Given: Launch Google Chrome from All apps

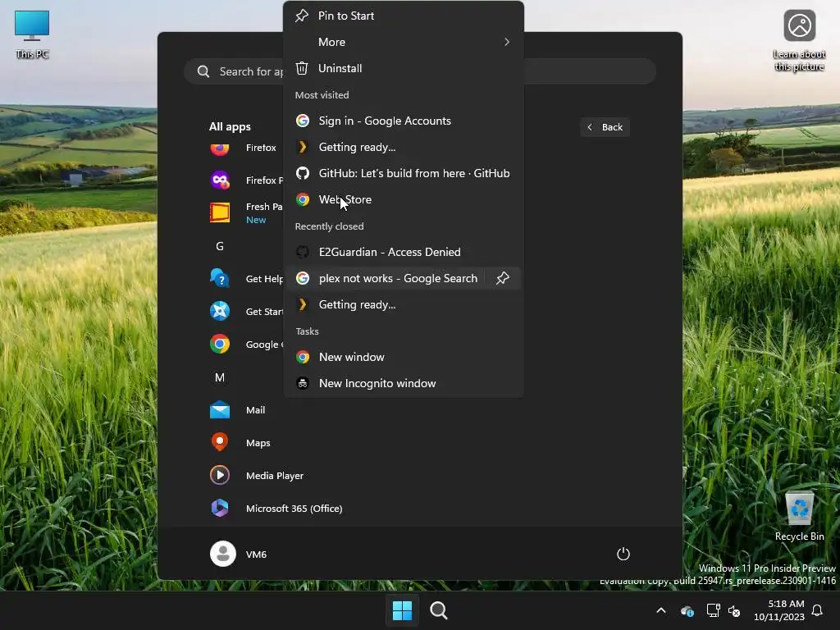Looking at the screenshot, I should point(220,344).
